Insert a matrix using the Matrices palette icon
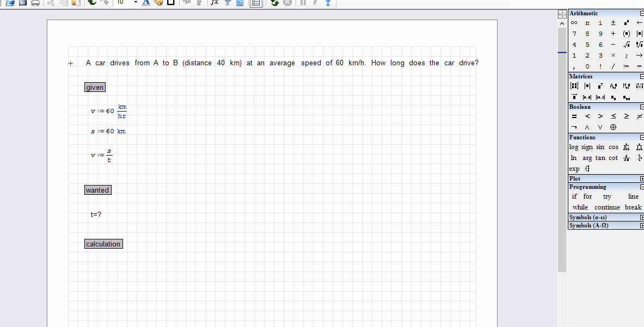This screenshot has height=327, width=644. click(574, 84)
